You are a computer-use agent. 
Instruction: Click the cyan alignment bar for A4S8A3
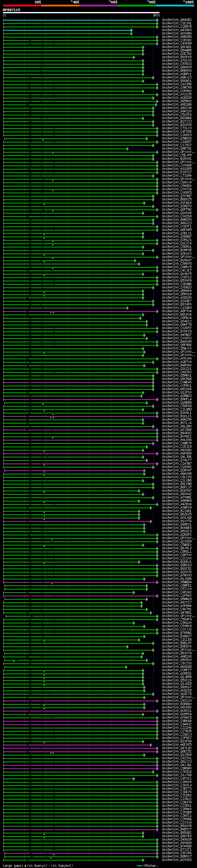tap(68, 30)
